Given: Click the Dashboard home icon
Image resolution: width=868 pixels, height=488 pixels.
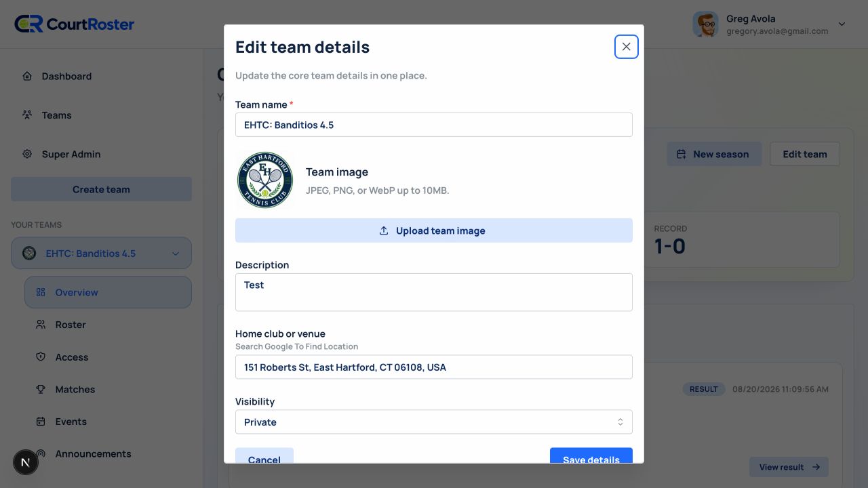Looking at the screenshot, I should 27,76.
